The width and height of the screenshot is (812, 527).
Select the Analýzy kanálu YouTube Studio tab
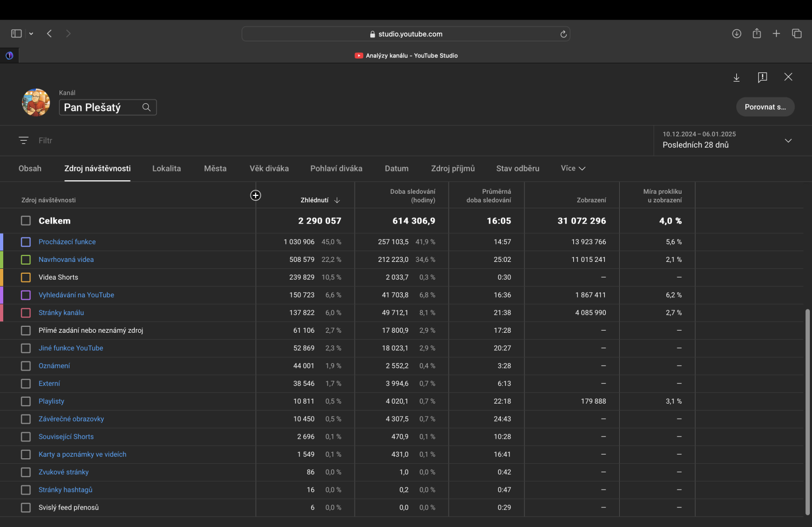click(x=406, y=55)
